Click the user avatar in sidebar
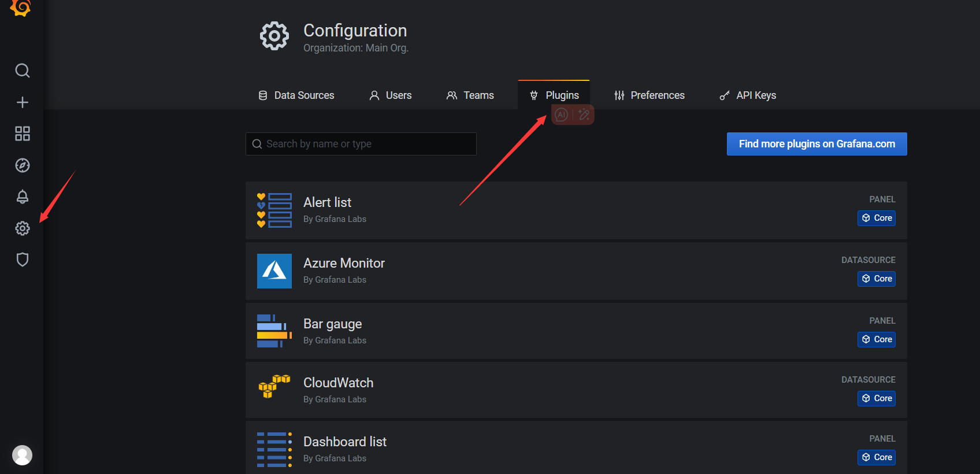This screenshot has width=980, height=474. (x=23, y=455)
